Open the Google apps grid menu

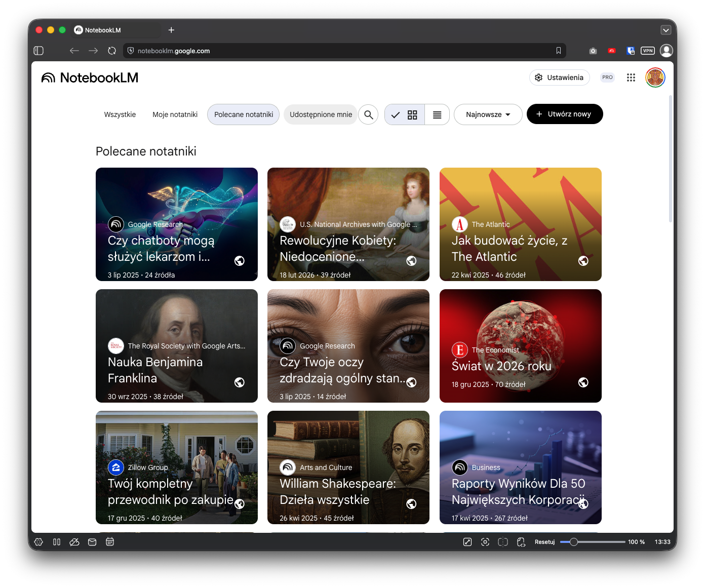[631, 77]
